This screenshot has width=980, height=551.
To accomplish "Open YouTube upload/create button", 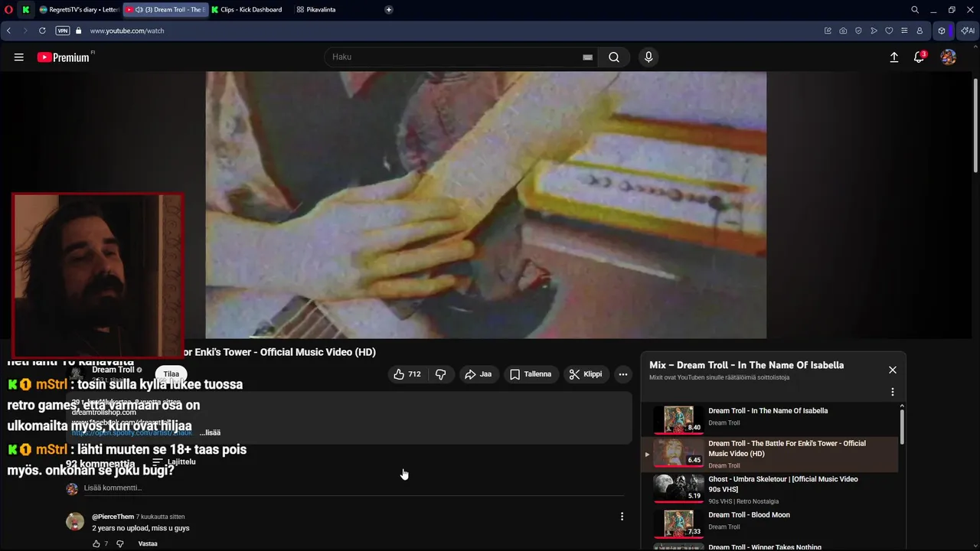I will tap(893, 57).
